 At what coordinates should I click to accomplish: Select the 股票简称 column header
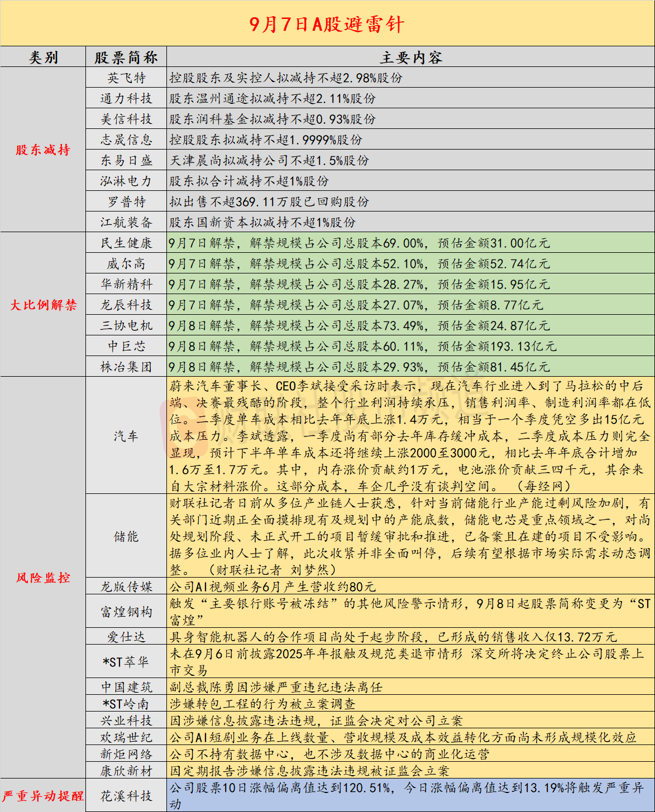click(126, 57)
